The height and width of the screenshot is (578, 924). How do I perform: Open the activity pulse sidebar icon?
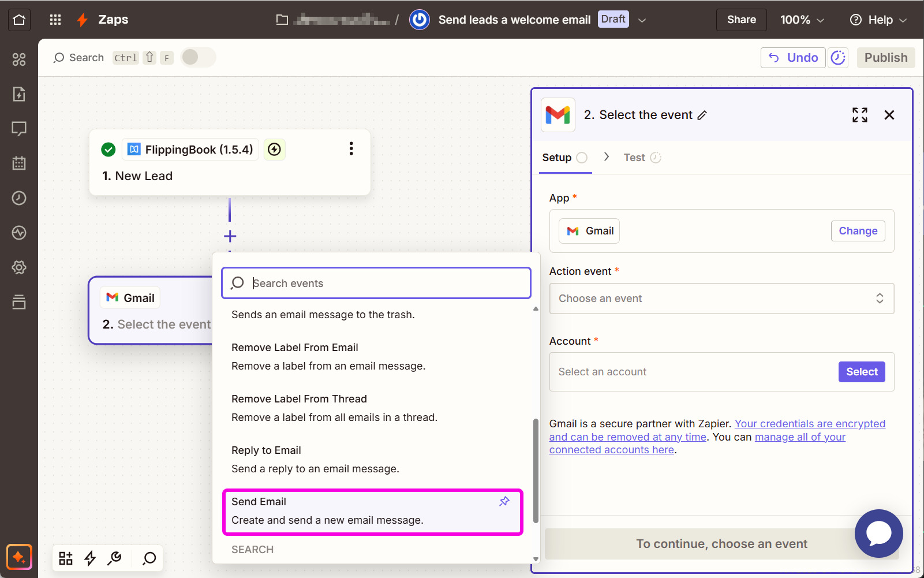tap(19, 233)
